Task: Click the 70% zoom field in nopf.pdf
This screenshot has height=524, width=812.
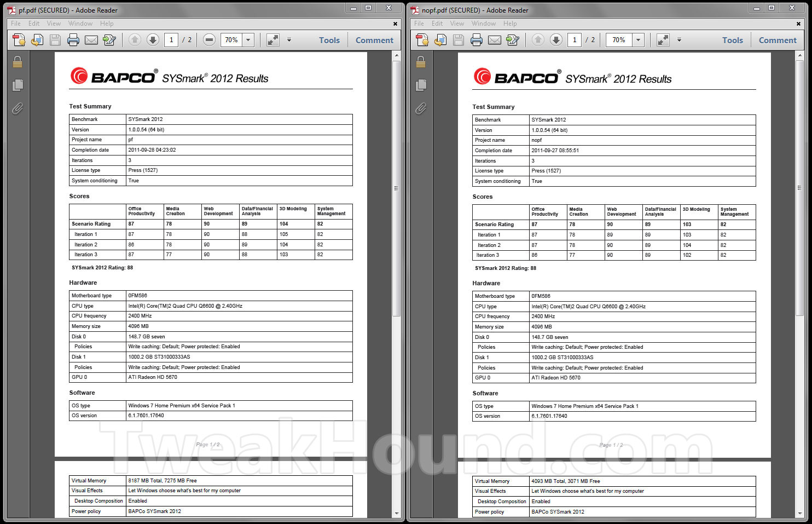Action: coord(619,40)
